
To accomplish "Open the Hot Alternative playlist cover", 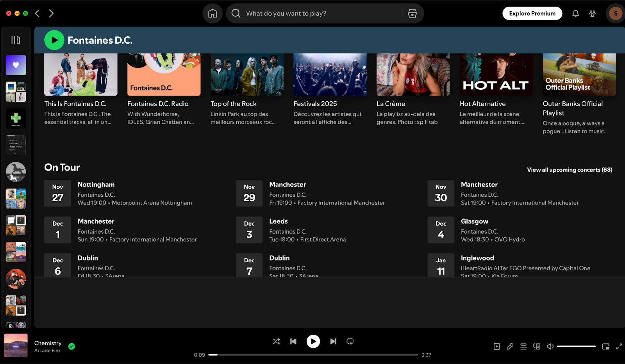I will [496, 75].
